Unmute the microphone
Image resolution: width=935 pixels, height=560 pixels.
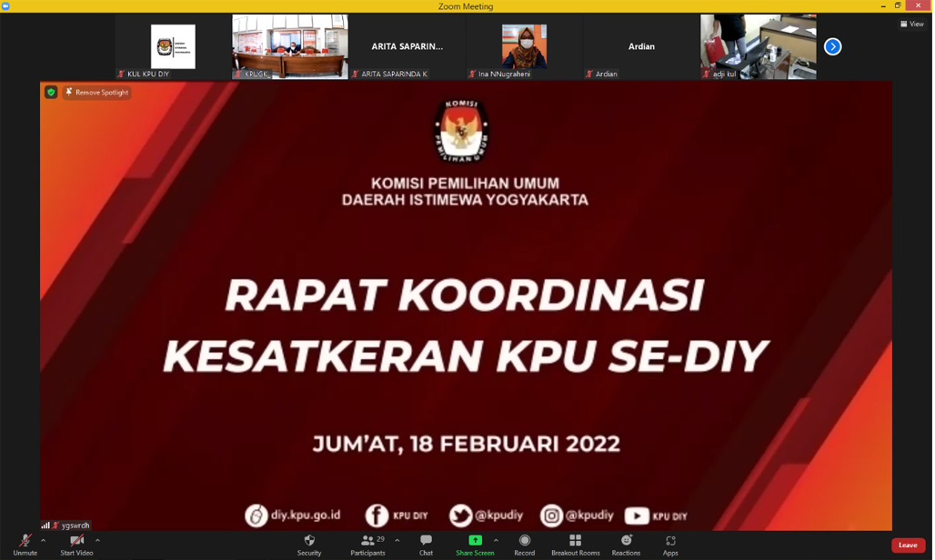coord(25,544)
